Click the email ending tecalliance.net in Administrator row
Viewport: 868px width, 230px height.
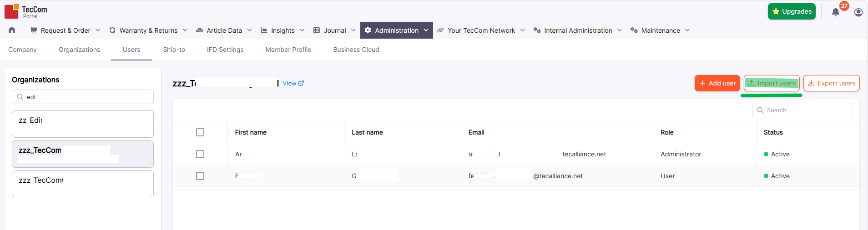[537, 154]
